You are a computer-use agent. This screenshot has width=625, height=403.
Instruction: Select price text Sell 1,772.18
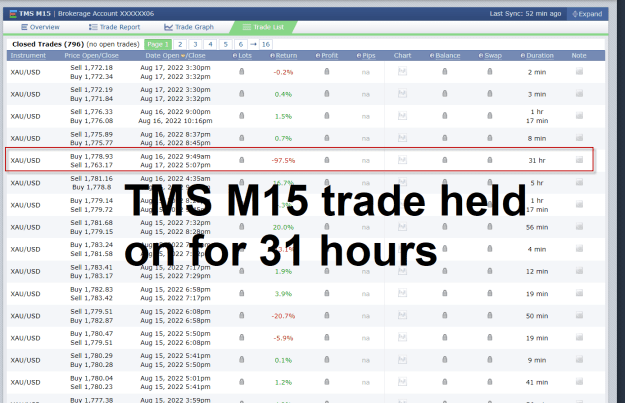(92, 68)
